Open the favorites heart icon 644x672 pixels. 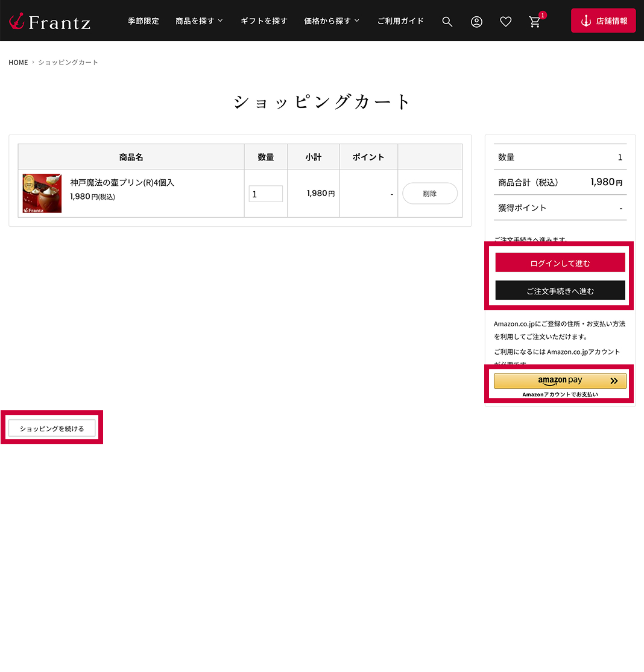click(505, 22)
